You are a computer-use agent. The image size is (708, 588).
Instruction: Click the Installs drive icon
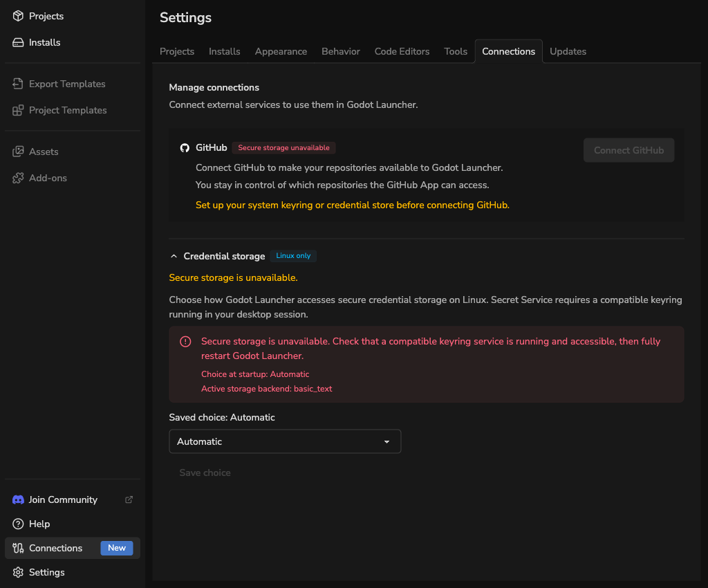(x=18, y=42)
